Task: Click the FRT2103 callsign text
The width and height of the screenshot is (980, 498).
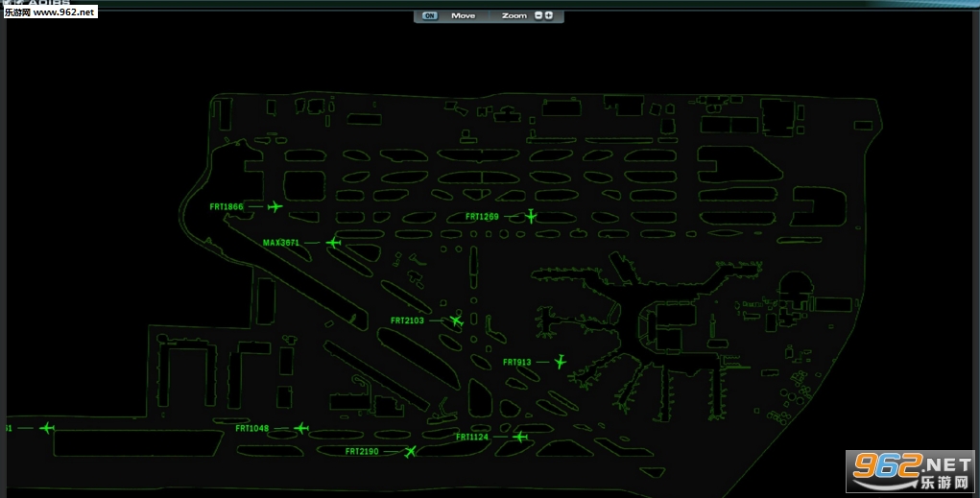Action: (407, 320)
